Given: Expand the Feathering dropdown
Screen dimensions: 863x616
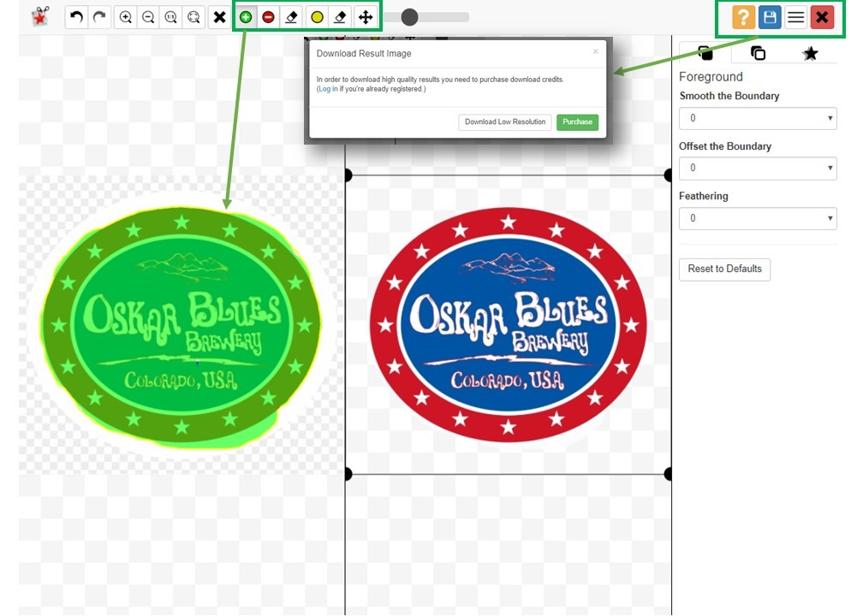Looking at the screenshot, I should [x=758, y=218].
